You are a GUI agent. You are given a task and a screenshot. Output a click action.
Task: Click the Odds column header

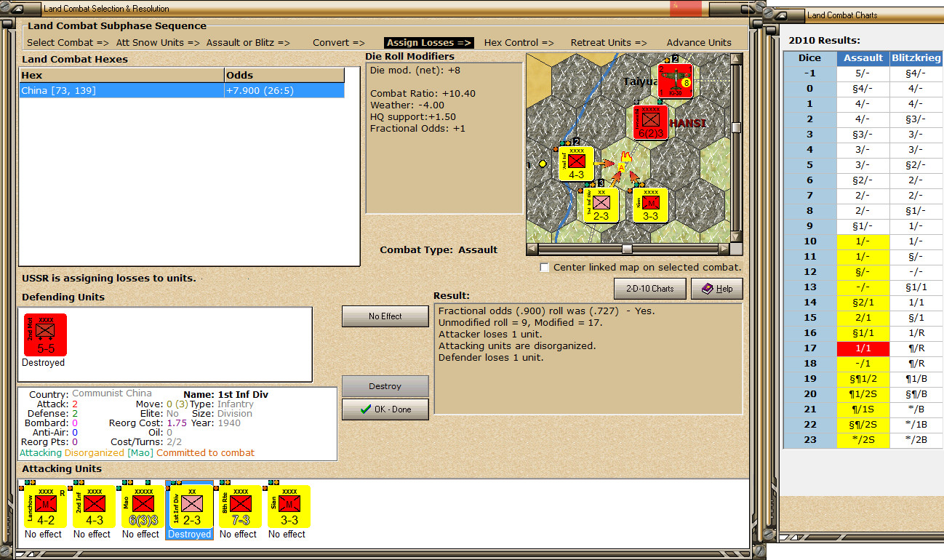coord(284,75)
